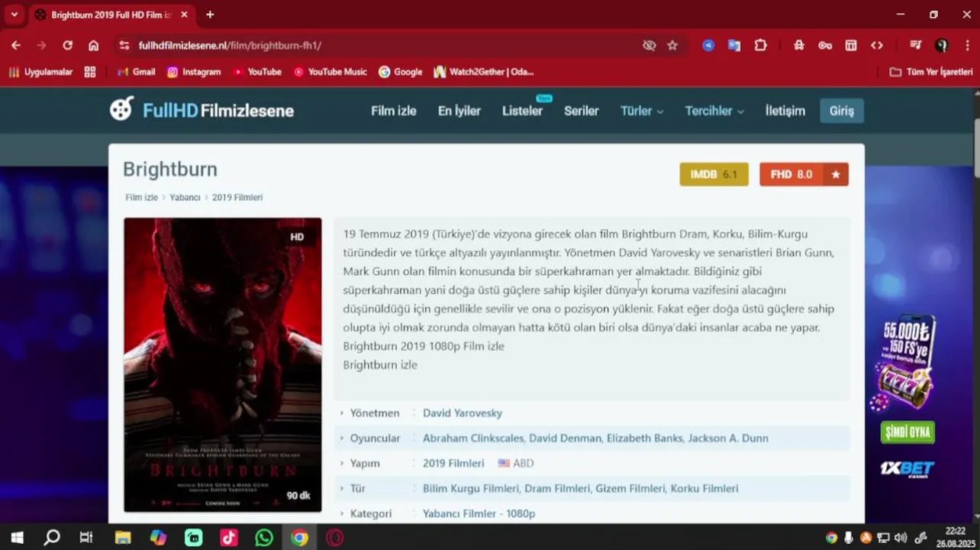This screenshot has width=980, height=550.
Task: Open the Google Translate extension
Action: pos(734,45)
